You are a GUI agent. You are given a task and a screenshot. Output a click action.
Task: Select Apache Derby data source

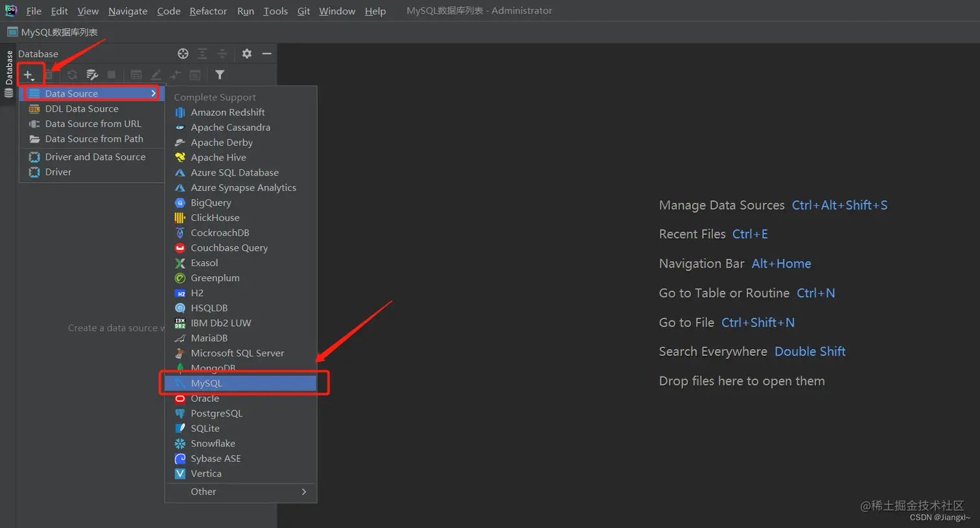[x=240, y=143]
